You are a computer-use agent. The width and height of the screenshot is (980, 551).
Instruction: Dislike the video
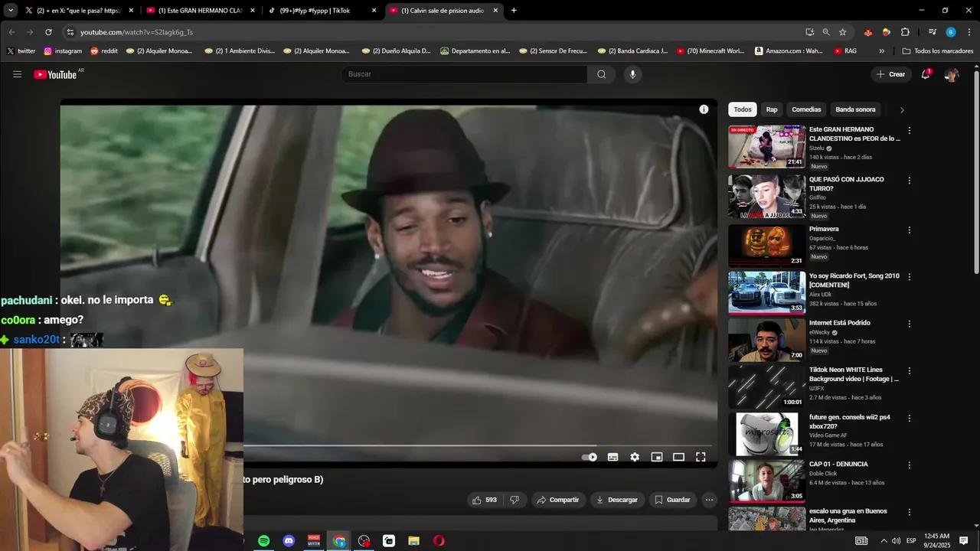click(x=514, y=500)
